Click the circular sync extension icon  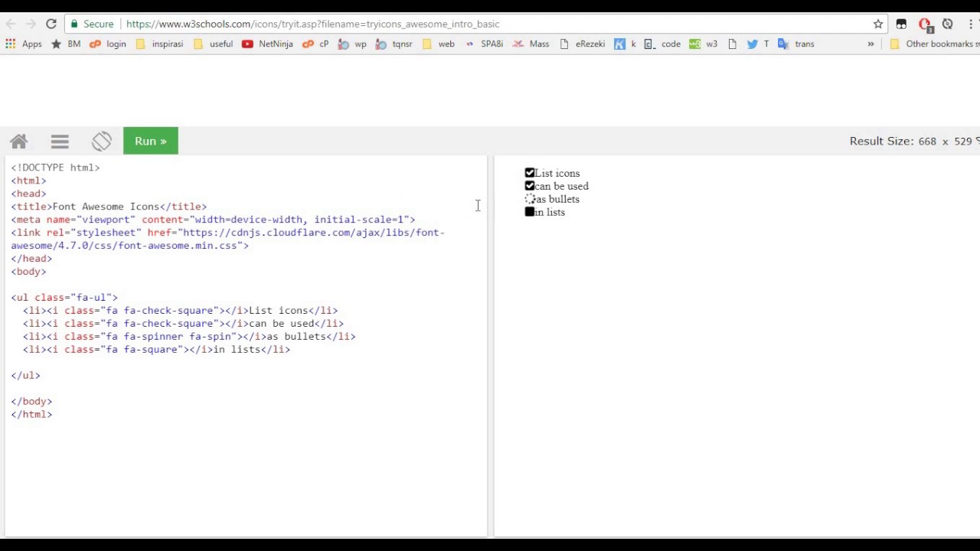coord(948,24)
